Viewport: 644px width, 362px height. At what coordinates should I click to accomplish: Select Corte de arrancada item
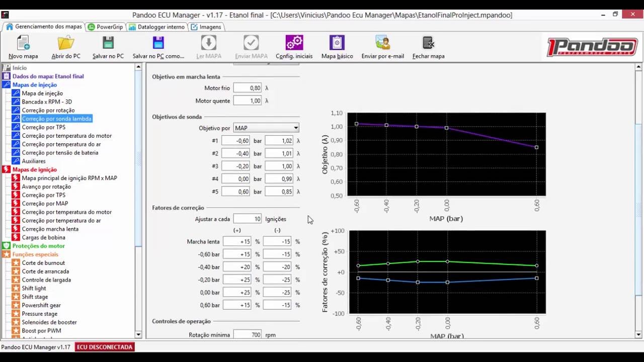(x=45, y=271)
